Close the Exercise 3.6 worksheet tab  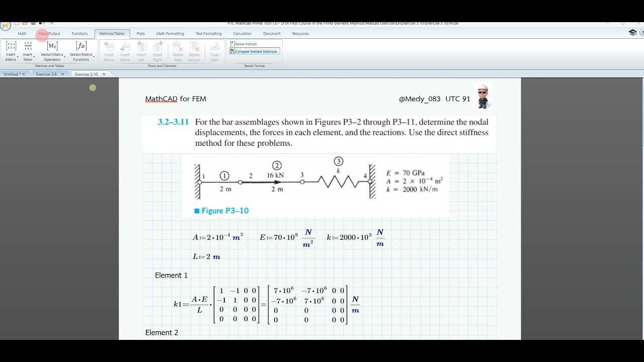(x=62, y=74)
